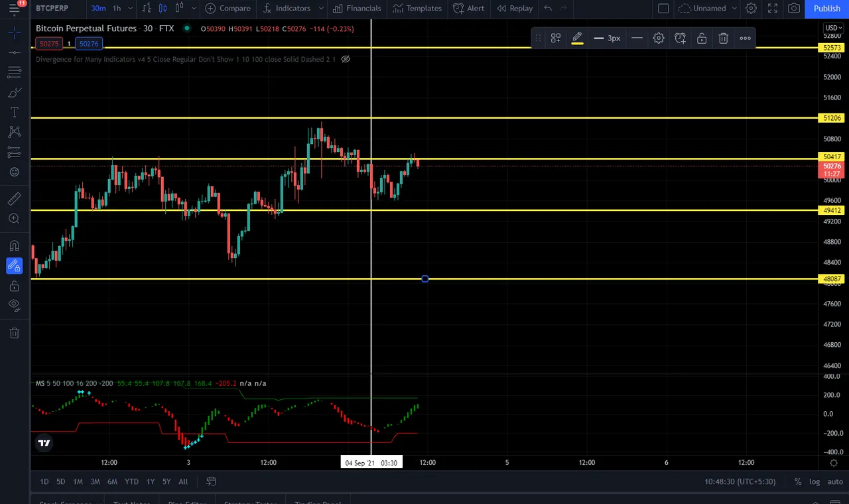Toggle lock all drawing tools

[15, 286]
